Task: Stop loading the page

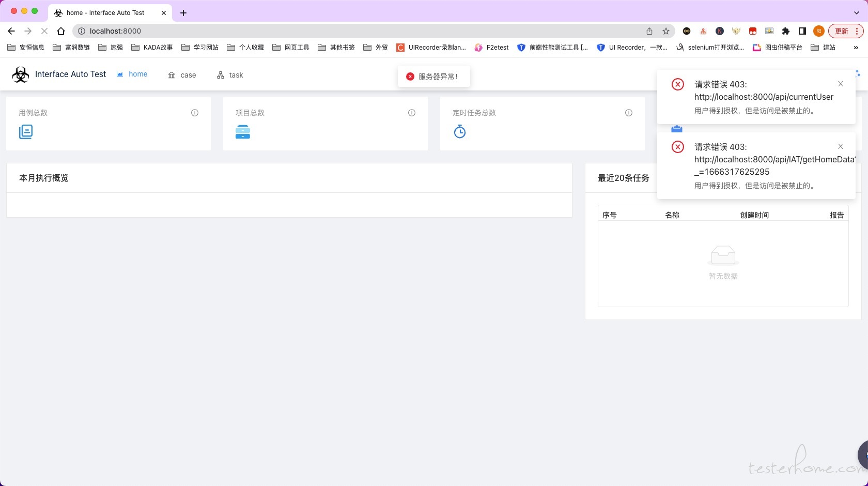Action: click(44, 31)
